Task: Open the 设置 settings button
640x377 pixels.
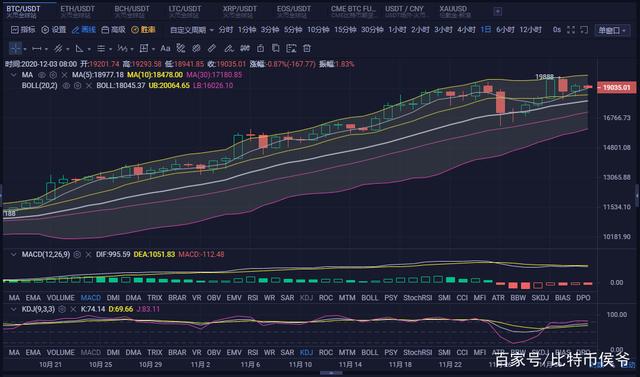Action: 54,30
